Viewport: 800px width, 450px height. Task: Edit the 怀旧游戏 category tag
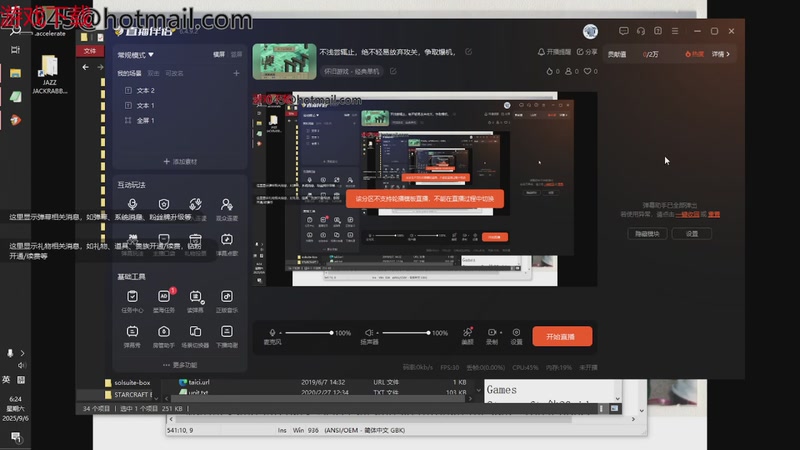(x=393, y=71)
